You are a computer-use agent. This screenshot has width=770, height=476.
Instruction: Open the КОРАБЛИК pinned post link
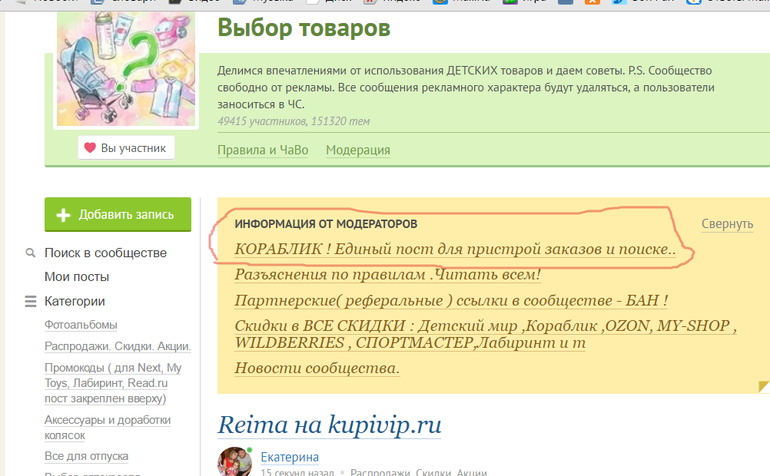tap(455, 249)
